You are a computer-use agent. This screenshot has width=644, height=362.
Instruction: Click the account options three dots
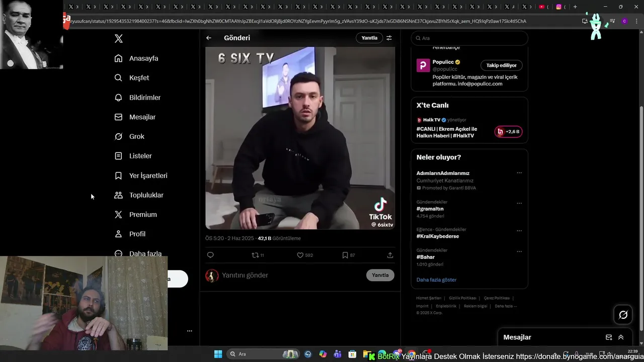tap(190, 331)
